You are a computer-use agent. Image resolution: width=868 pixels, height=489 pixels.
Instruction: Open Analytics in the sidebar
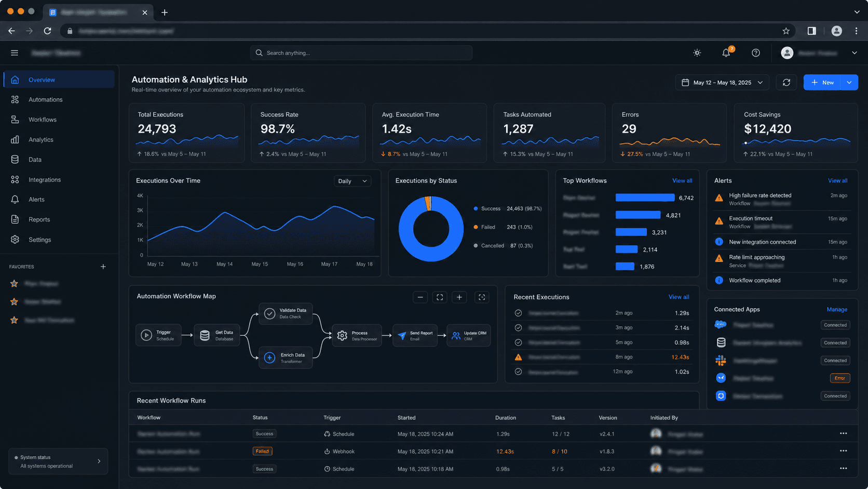[59, 140]
